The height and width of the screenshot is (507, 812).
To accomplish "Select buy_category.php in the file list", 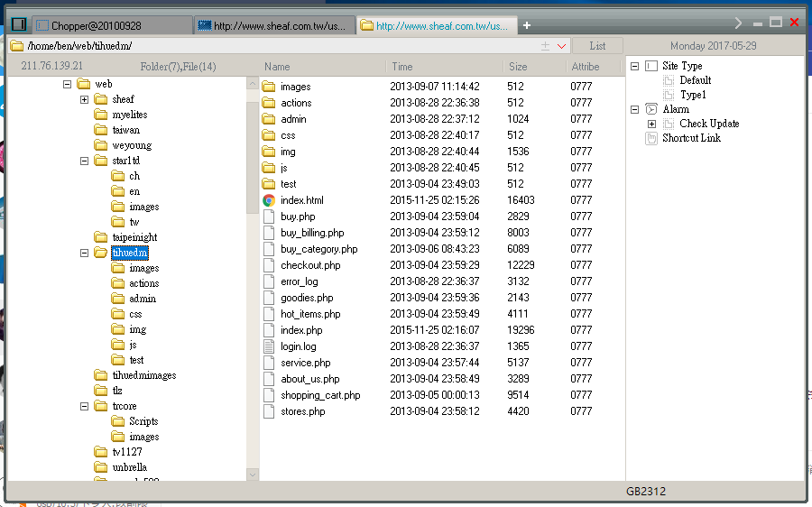I will pos(319,249).
